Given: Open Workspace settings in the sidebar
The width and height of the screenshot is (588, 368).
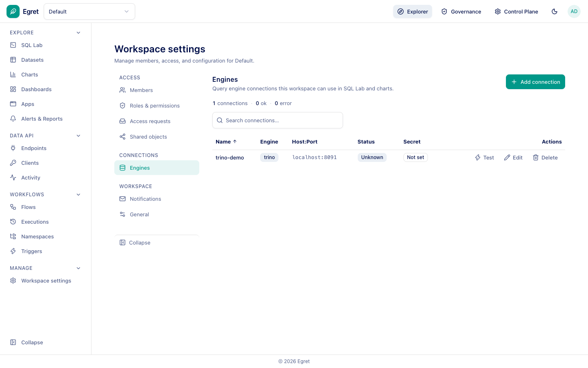Looking at the screenshot, I should click(45, 280).
